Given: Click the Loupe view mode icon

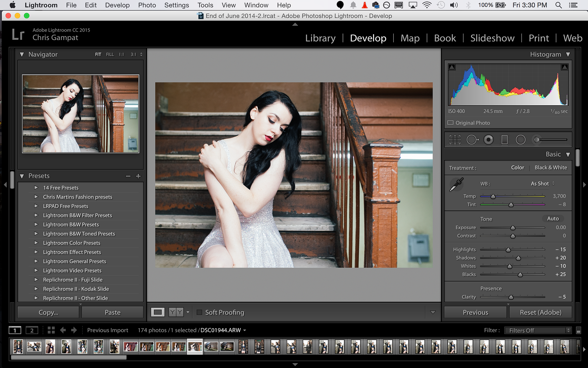Looking at the screenshot, I should pyautogui.click(x=158, y=312).
